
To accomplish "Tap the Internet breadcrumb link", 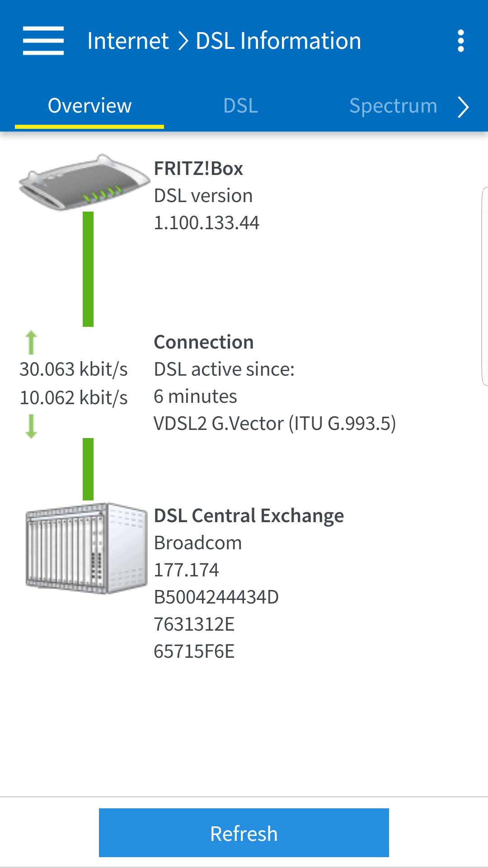I will [x=128, y=41].
